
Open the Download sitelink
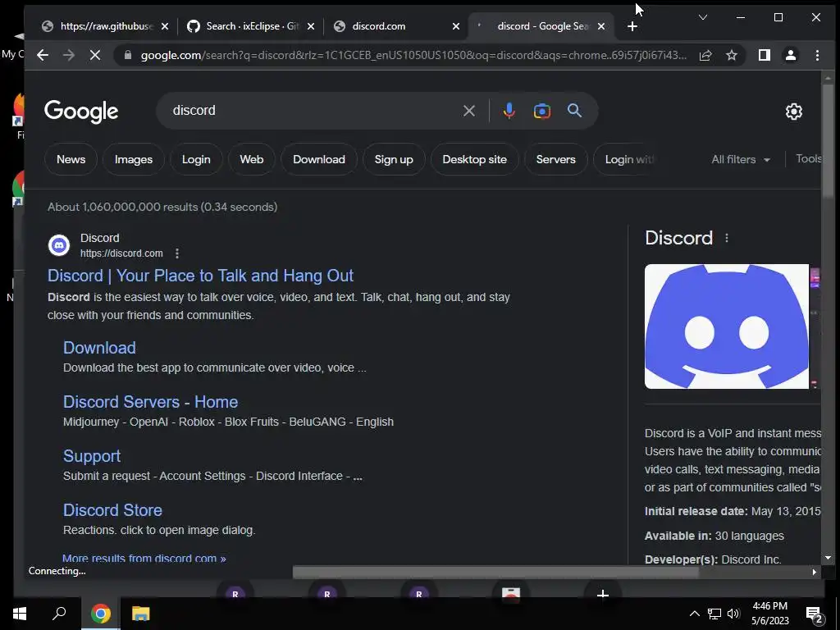click(x=99, y=348)
